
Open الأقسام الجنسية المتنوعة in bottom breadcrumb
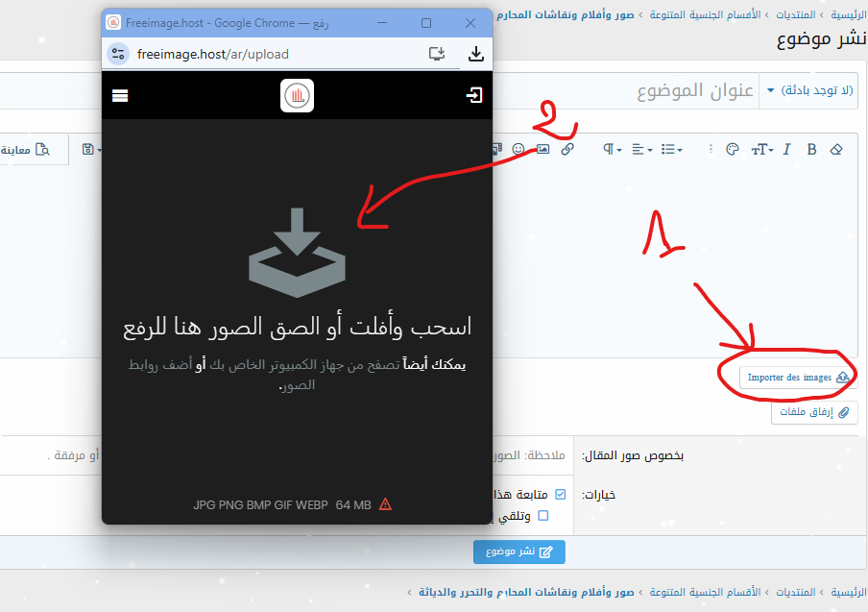click(705, 592)
